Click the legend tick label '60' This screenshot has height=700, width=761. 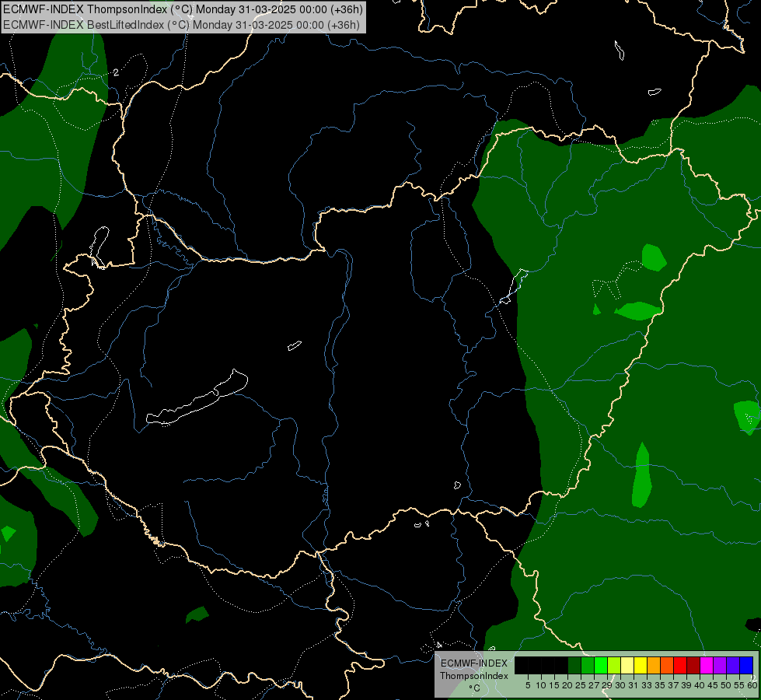(x=752, y=685)
